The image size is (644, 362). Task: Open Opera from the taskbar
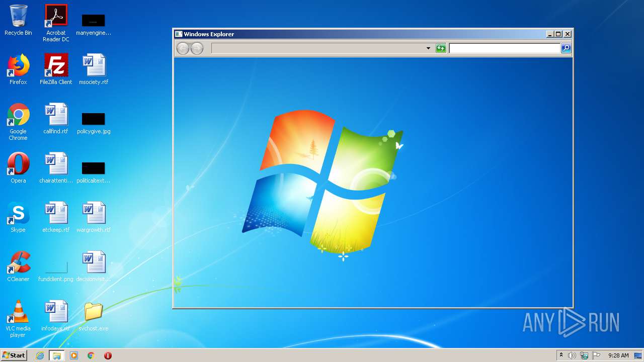108,355
